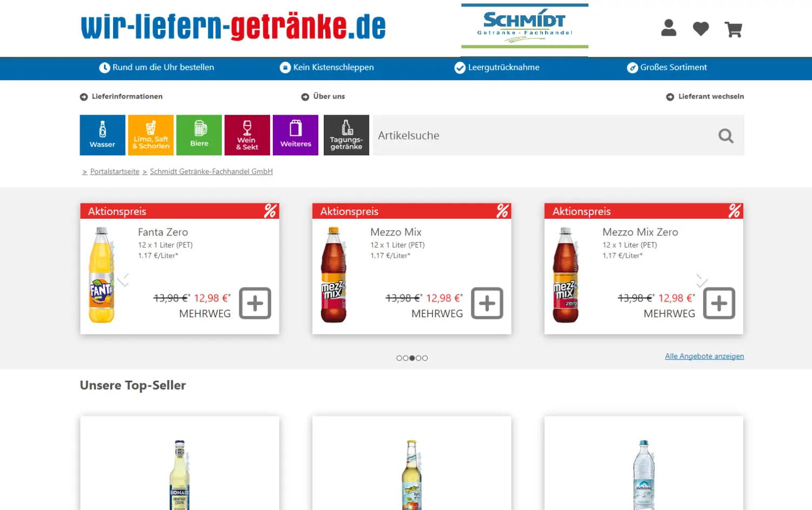812x510 pixels.
Task: Select the last carousel page dot
Action: 425,358
